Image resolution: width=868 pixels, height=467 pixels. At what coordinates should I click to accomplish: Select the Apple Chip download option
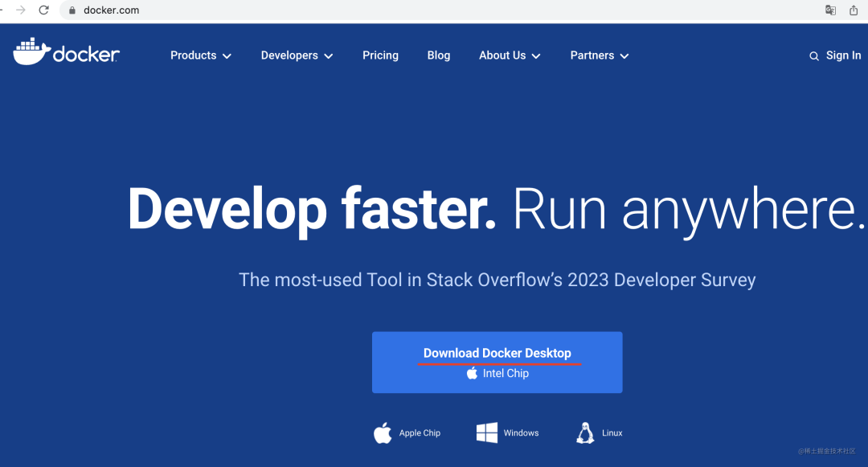(407, 432)
